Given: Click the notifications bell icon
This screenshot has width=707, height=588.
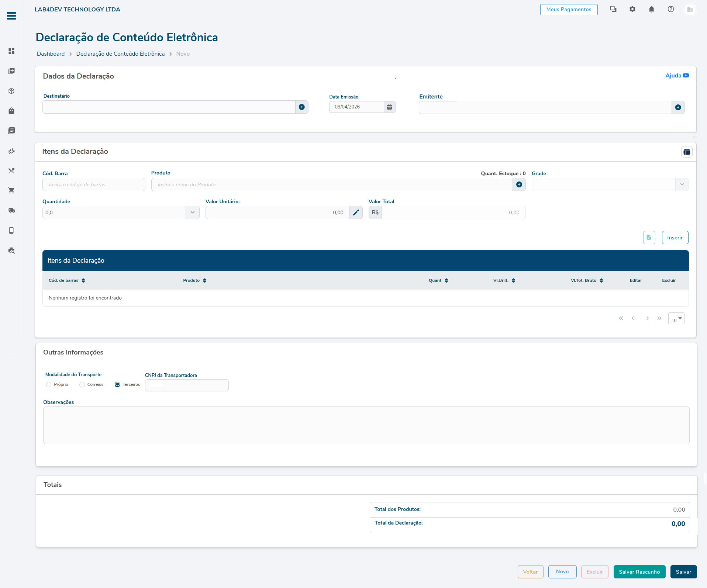Looking at the screenshot, I should click(x=651, y=9).
